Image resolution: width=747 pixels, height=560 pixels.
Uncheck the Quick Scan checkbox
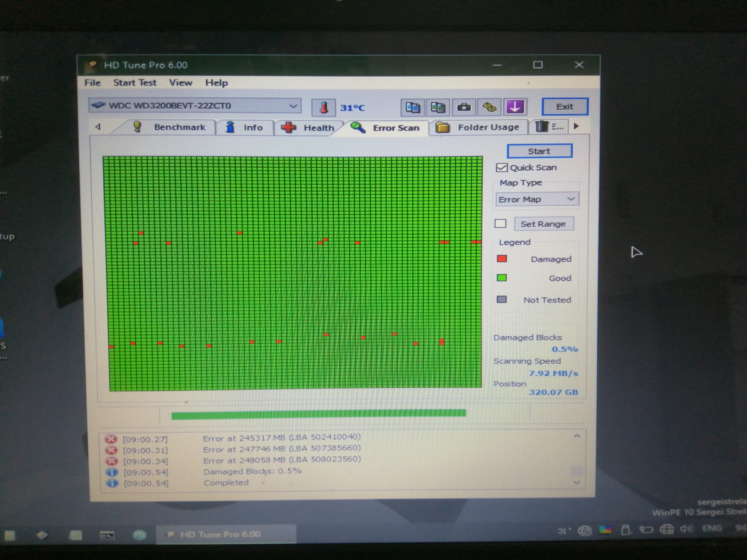click(x=502, y=168)
